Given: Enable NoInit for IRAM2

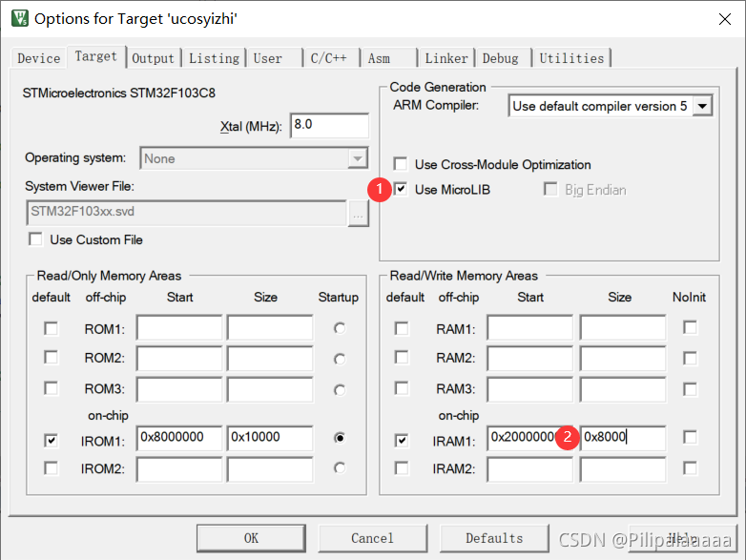Looking at the screenshot, I should pos(690,468).
